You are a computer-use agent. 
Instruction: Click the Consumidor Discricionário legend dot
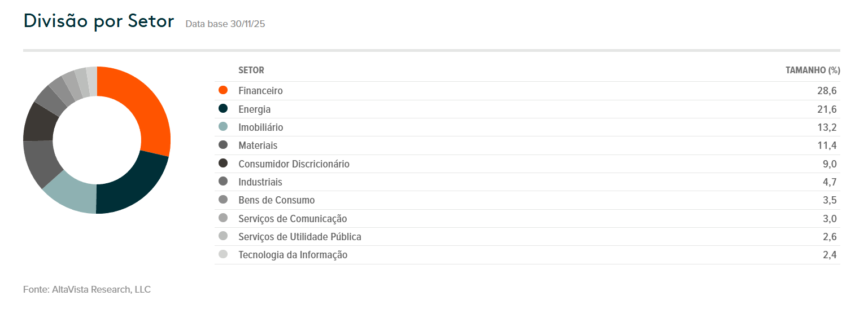[x=223, y=164]
